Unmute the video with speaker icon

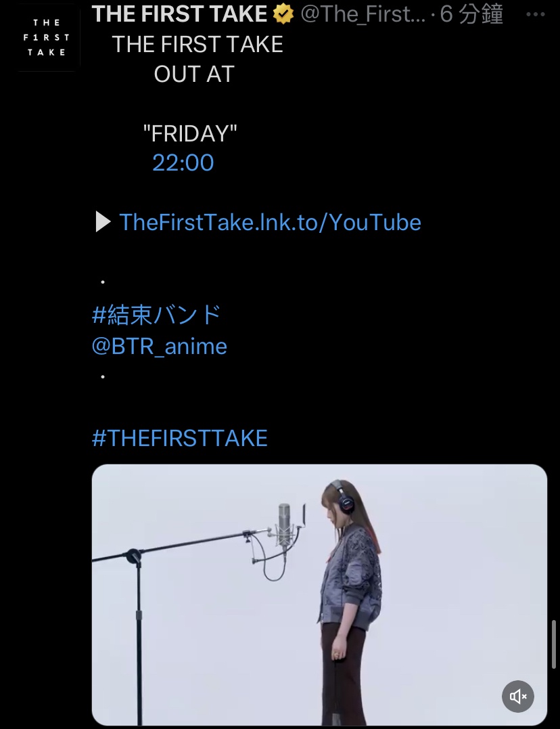coord(517,696)
